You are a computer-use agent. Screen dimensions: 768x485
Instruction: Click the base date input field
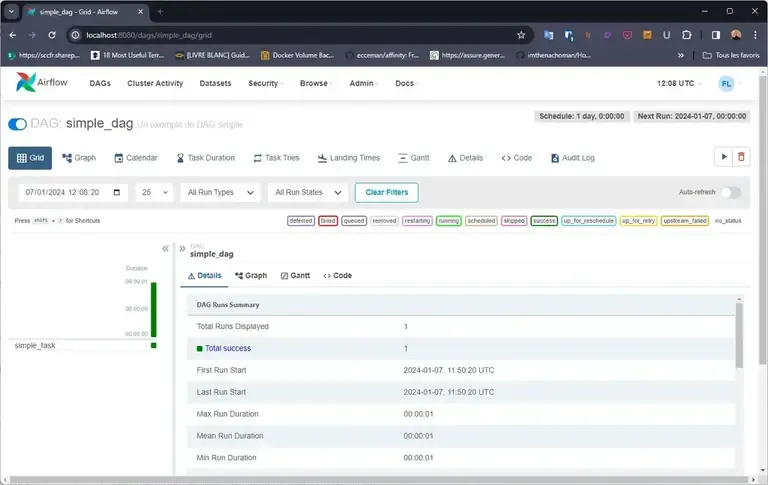[x=74, y=192]
